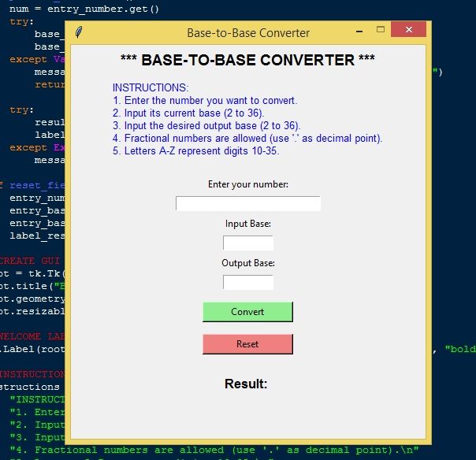
Task: Click the Tk feather icon in title bar
Action: (79, 32)
